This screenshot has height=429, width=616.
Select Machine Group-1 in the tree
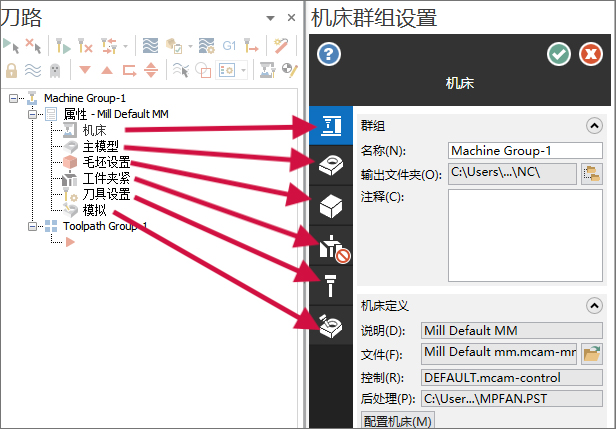[84, 98]
